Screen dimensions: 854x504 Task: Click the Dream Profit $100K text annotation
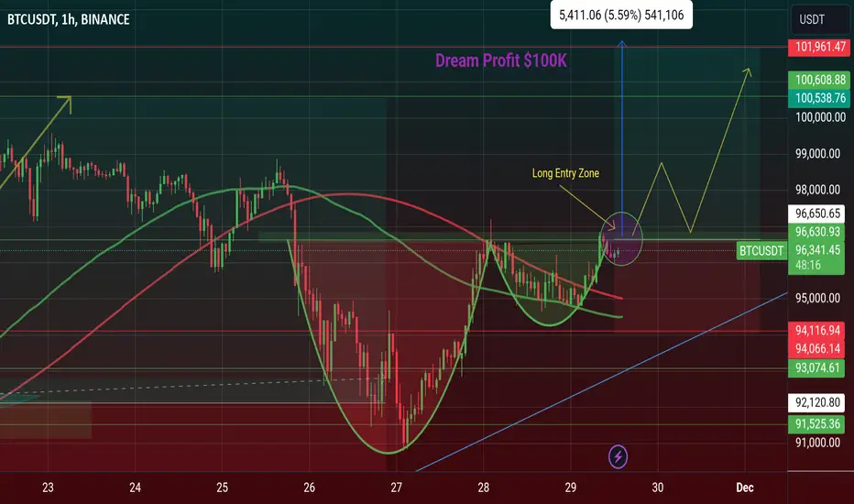coord(500,60)
